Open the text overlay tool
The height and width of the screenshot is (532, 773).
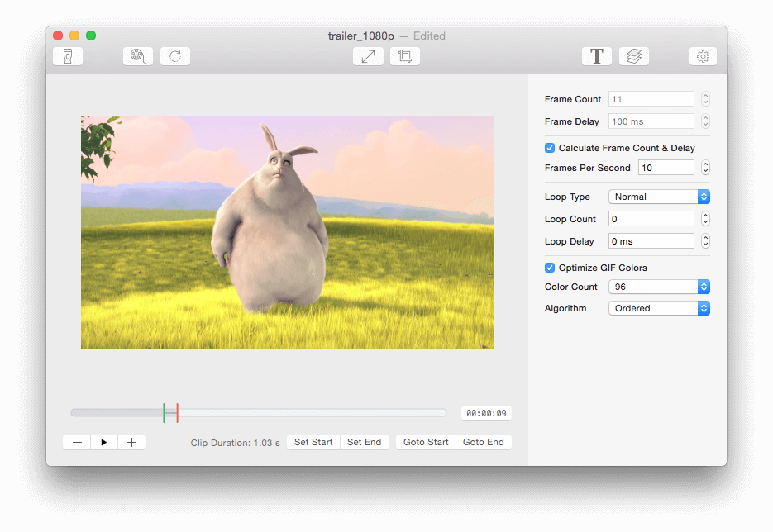coord(597,55)
